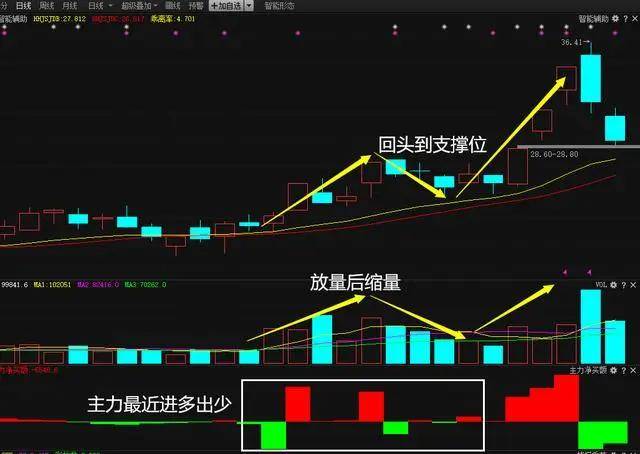This screenshot has width=640, height=454.
Task: Click the 36.41 high price label
Action: click(571, 42)
